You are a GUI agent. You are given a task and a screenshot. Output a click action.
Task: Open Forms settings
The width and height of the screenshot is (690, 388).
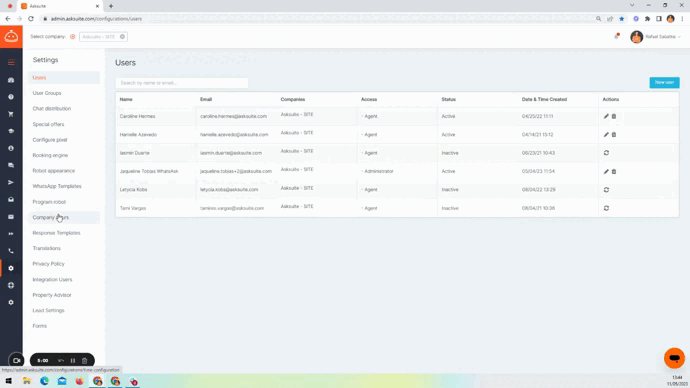point(40,326)
